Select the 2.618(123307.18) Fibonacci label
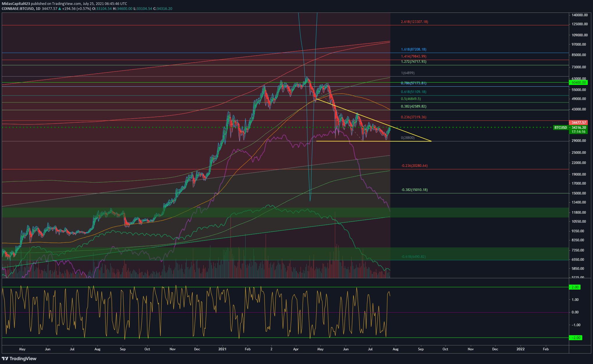The height and width of the screenshot is (364, 593). tap(414, 22)
